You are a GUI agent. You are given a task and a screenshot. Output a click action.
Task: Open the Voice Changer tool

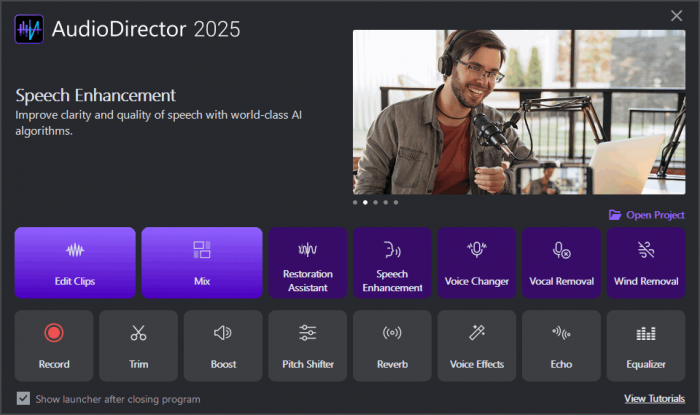click(476, 263)
